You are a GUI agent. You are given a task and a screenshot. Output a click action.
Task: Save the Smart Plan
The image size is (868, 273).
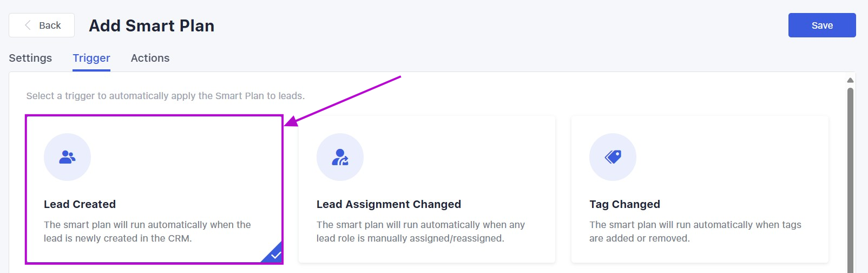(821, 25)
